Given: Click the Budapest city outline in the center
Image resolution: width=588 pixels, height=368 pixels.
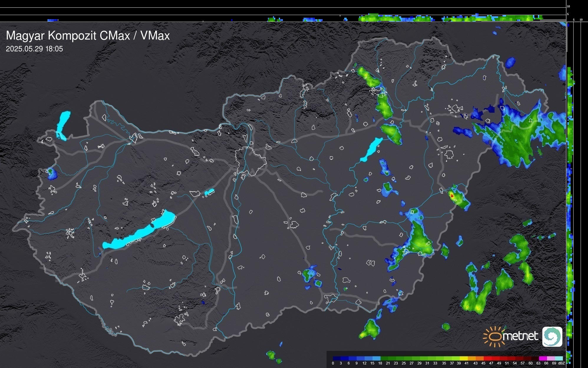Looking at the screenshot, I should pos(251,161).
